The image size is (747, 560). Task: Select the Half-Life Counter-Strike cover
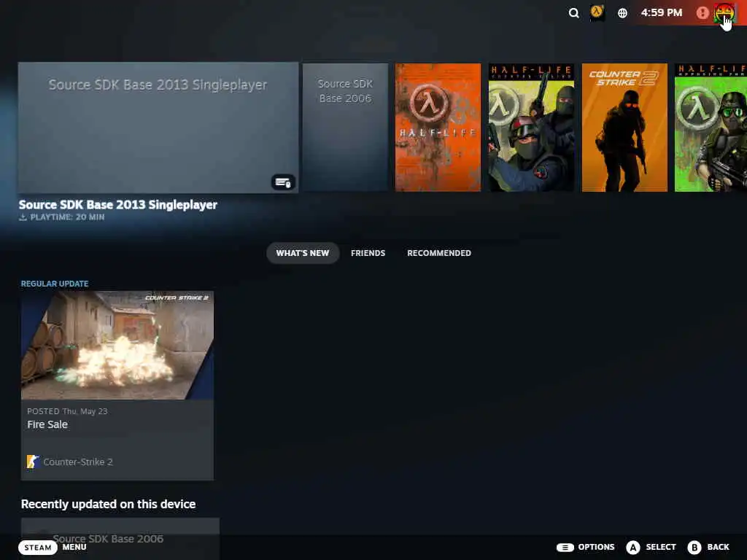(x=531, y=128)
